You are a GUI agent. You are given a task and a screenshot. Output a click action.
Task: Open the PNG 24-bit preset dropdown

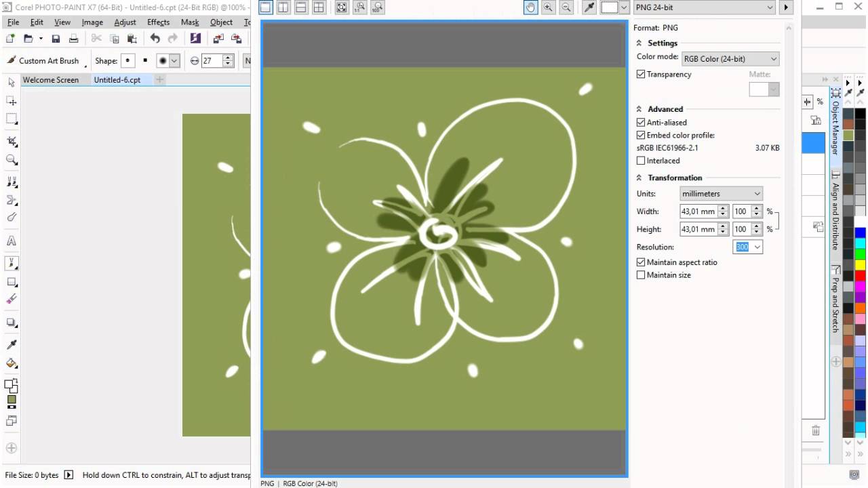704,7
